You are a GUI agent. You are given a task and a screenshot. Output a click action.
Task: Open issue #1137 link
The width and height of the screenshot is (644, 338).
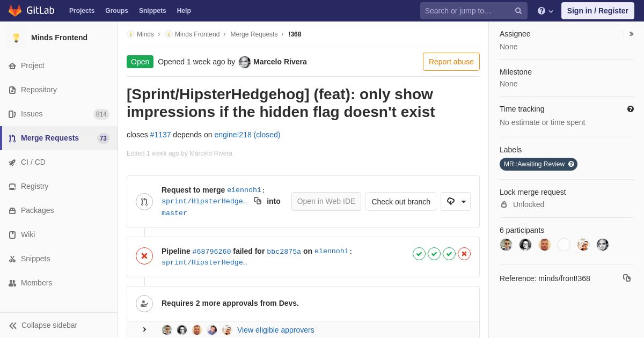(x=160, y=135)
